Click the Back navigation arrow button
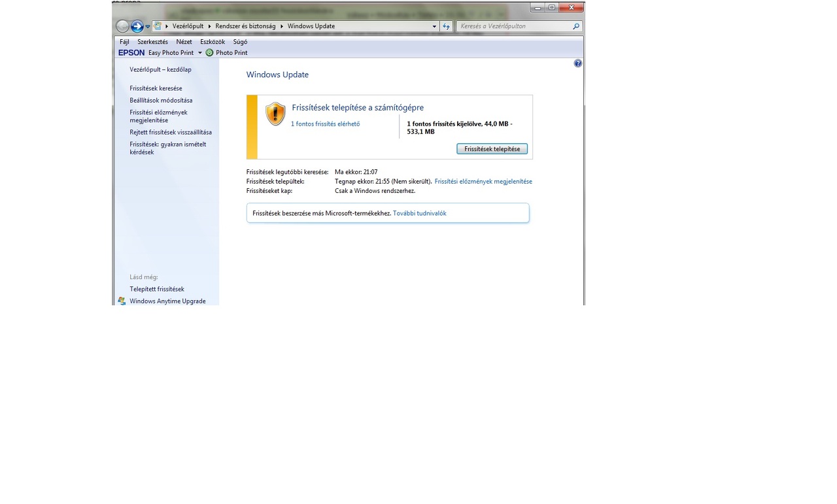 (122, 26)
